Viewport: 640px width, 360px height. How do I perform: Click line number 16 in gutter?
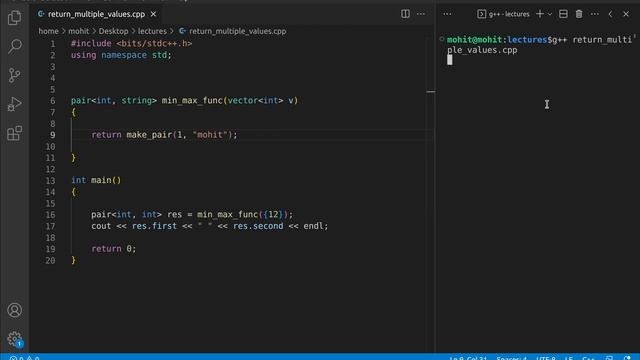(x=50, y=215)
